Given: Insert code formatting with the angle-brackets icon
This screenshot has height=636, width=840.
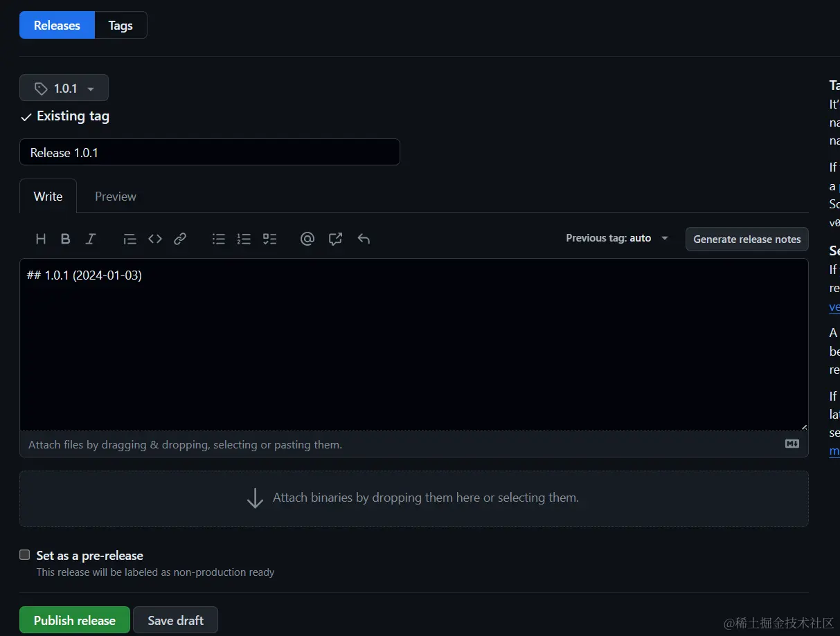Looking at the screenshot, I should 155,239.
